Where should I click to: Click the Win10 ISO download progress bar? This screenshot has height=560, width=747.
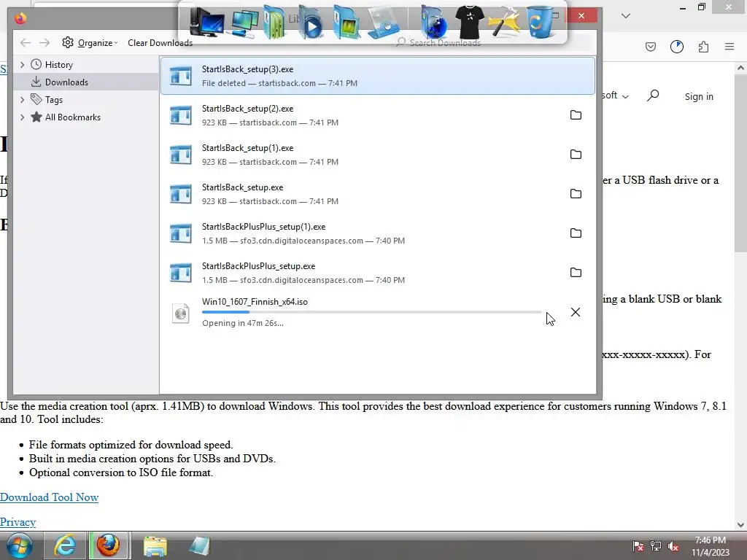pos(371,312)
